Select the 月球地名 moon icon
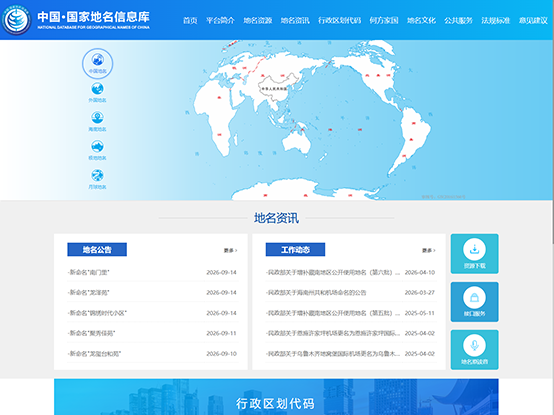This screenshot has width=554, height=415. (x=98, y=176)
